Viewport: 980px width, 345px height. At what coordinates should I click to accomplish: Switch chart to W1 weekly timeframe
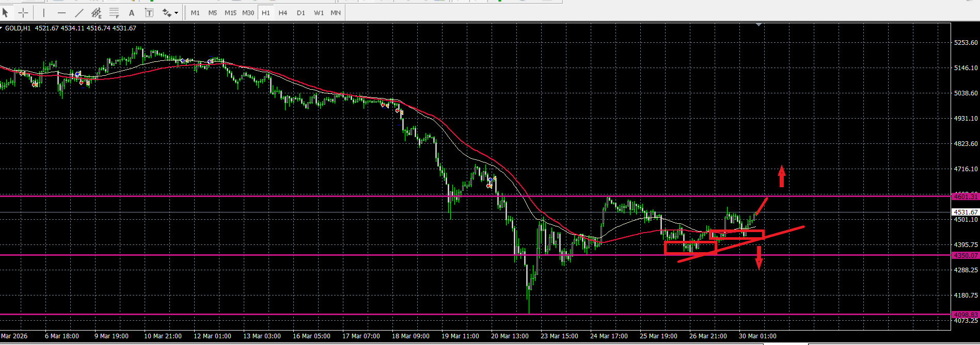click(319, 13)
